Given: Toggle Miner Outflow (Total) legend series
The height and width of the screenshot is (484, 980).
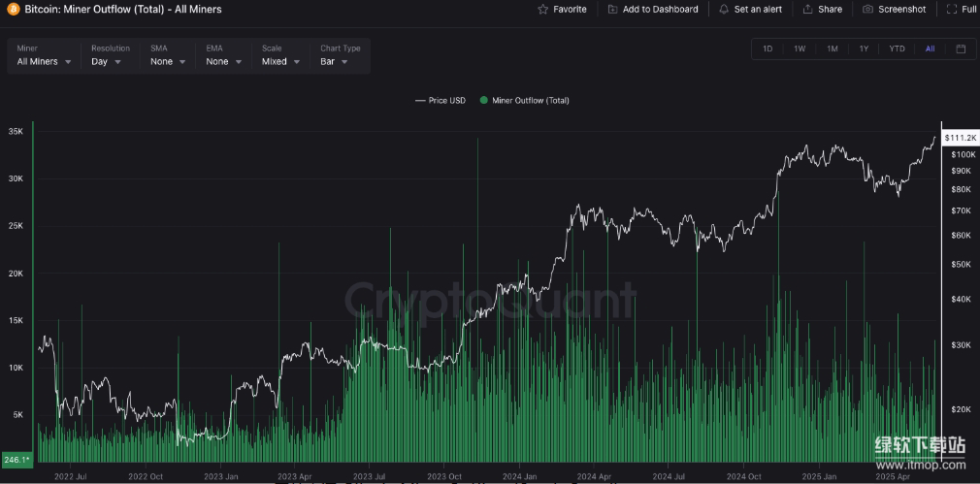Looking at the screenshot, I should point(524,101).
